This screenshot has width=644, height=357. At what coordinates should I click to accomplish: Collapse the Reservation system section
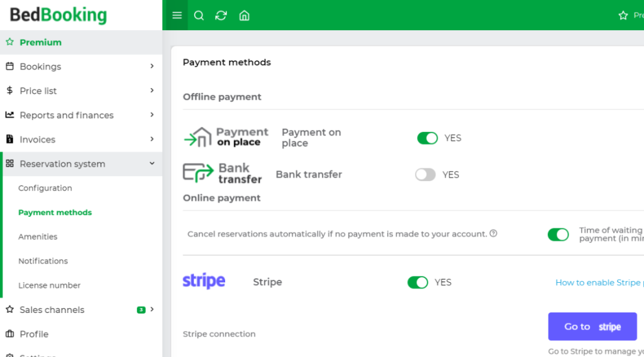(x=152, y=163)
